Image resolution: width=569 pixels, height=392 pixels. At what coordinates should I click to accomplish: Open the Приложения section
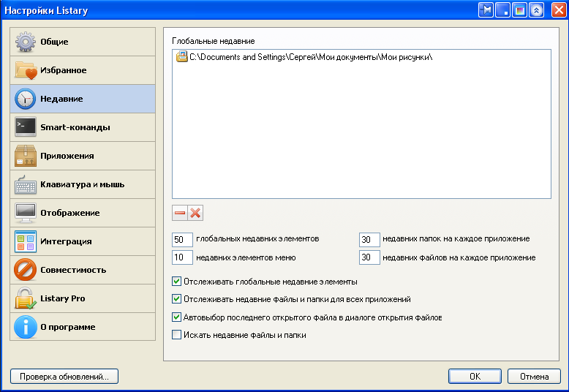click(83, 156)
